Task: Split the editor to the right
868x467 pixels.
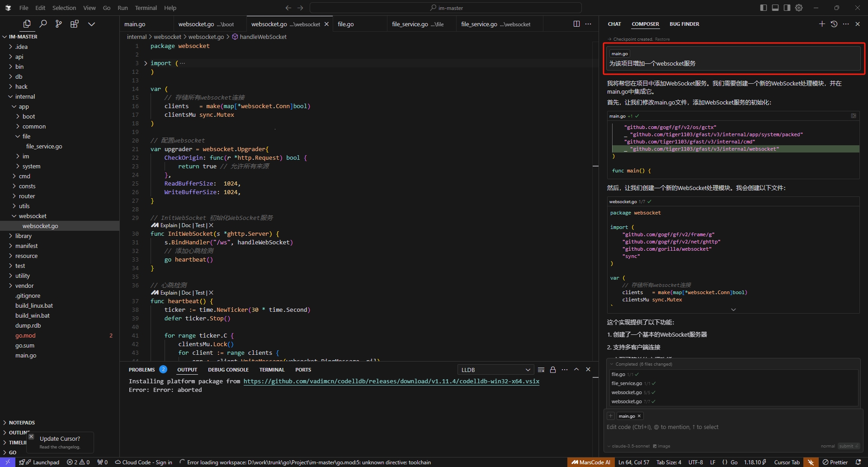Action: pyautogui.click(x=576, y=24)
